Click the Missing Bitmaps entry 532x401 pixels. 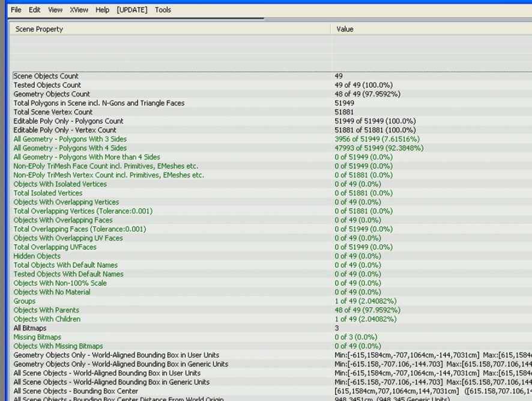tap(37, 337)
